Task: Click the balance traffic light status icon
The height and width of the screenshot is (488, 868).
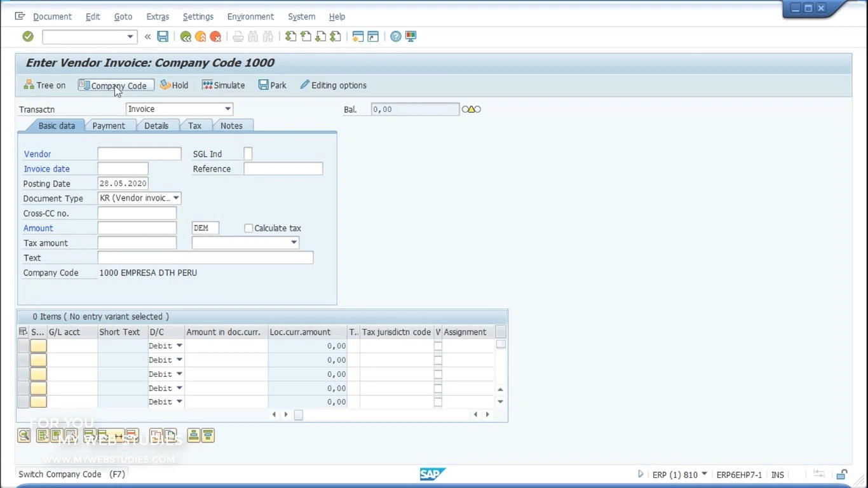Action: pyautogui.click(x=471, y=109)
